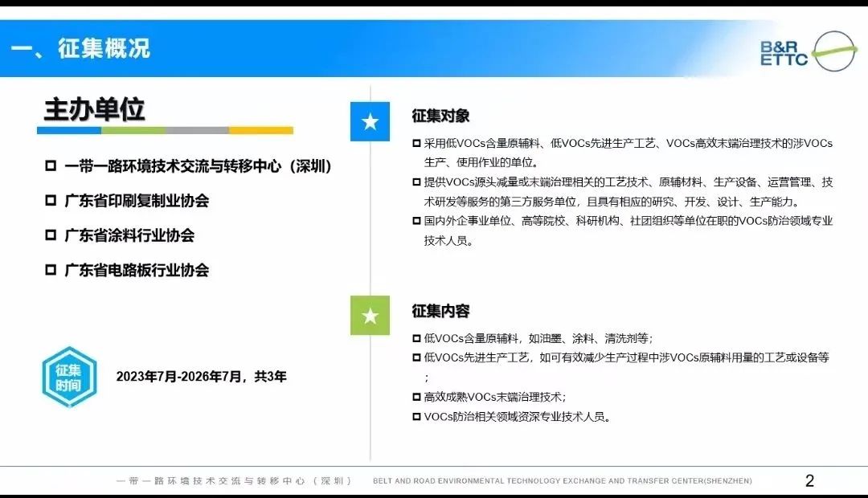Click the box beside 广东省电路板行业协会
Viewport: 868px width, 498px height.
coord(51,271)
